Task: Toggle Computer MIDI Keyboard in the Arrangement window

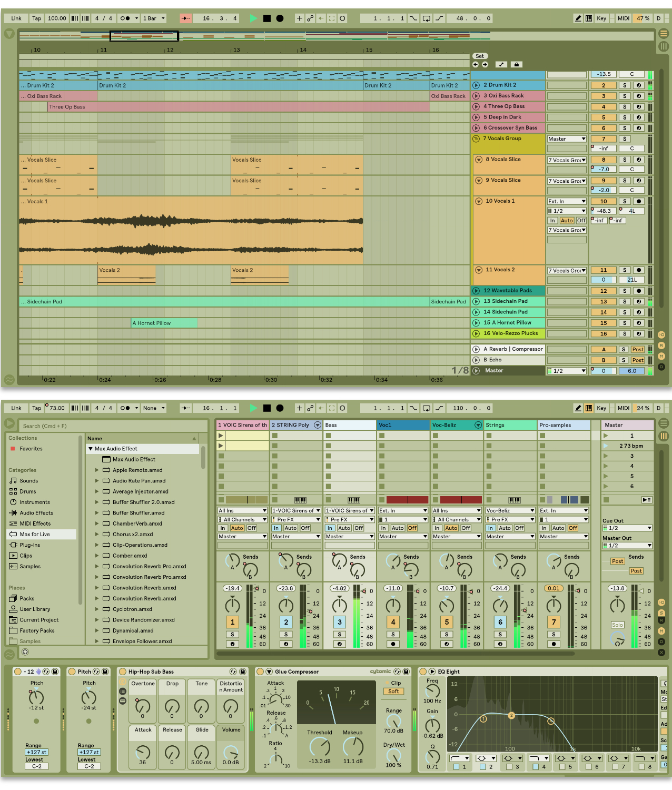Action: [589, 18]
